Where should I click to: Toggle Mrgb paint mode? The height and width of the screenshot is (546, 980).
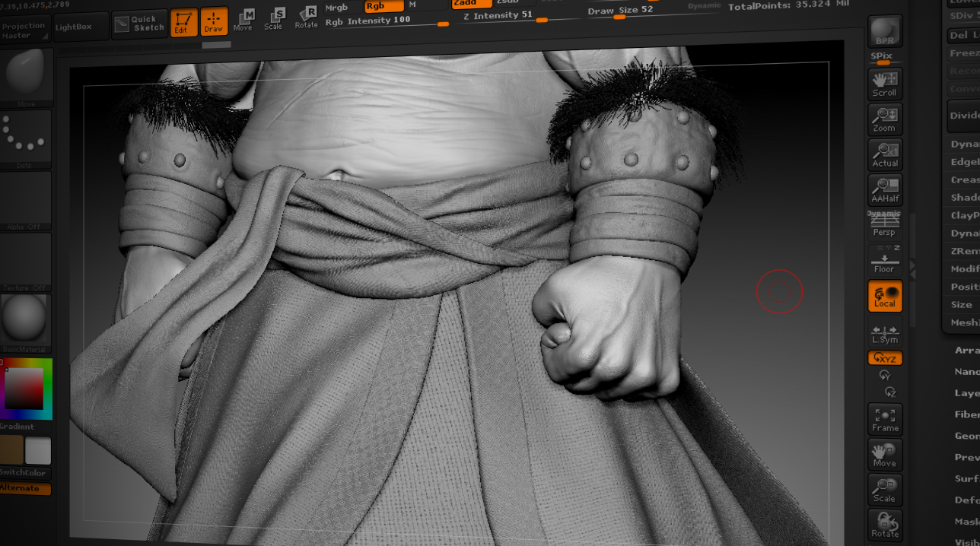click(x=336, y=7)
